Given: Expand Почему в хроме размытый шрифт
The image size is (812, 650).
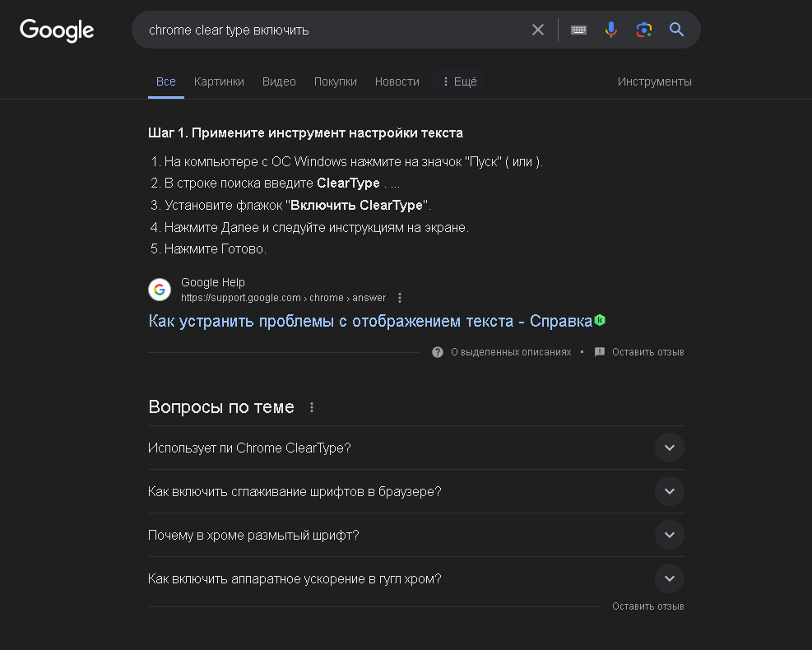Looking at the screenshot, I should [x=669, y=535].
